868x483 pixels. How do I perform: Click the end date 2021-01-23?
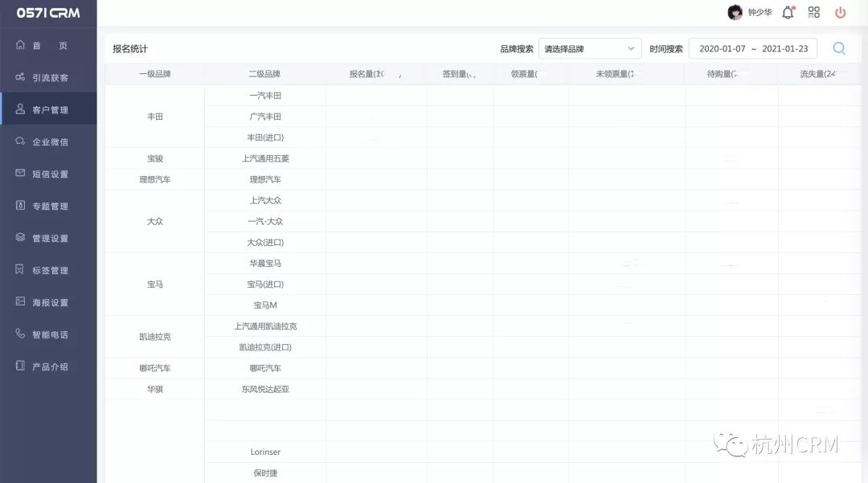[x=785, y=49]
